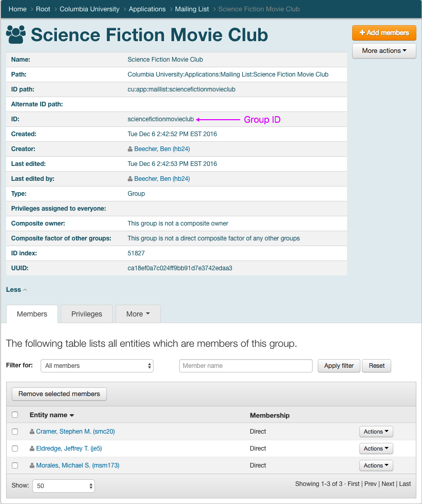Open member link Morales, Michael S. (msm173)
Viewport: 422px width, 504px height.
(78, 465)
